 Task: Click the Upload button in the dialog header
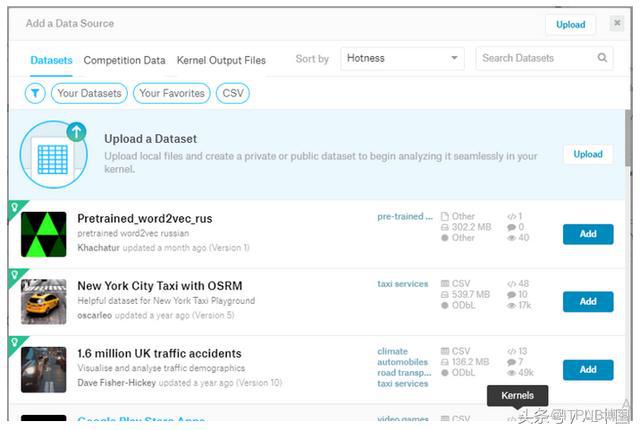(570, 24)
